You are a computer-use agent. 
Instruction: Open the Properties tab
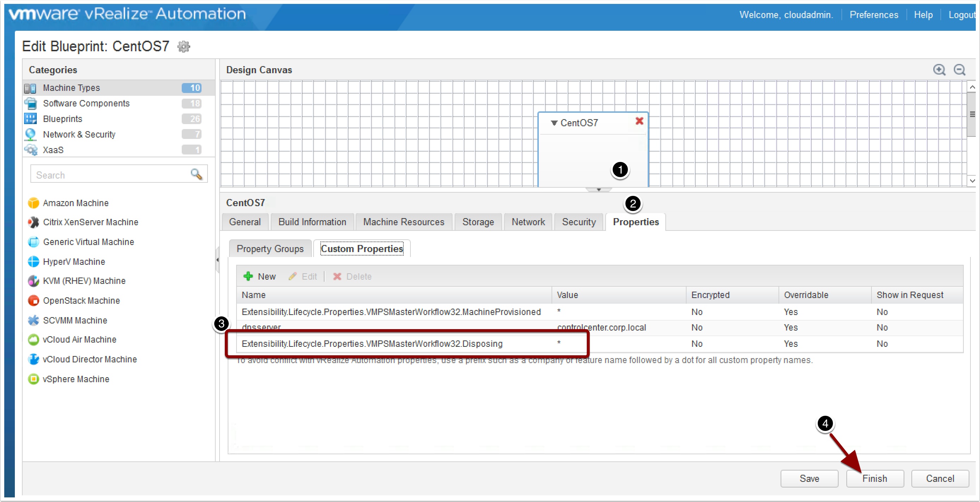click(x=636, y=222)
